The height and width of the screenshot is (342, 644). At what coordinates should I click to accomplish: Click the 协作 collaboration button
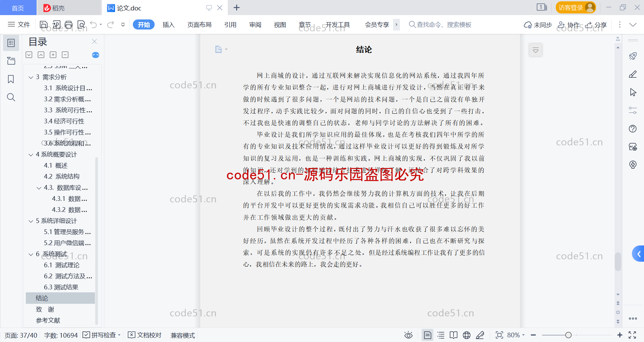(569, 25)
